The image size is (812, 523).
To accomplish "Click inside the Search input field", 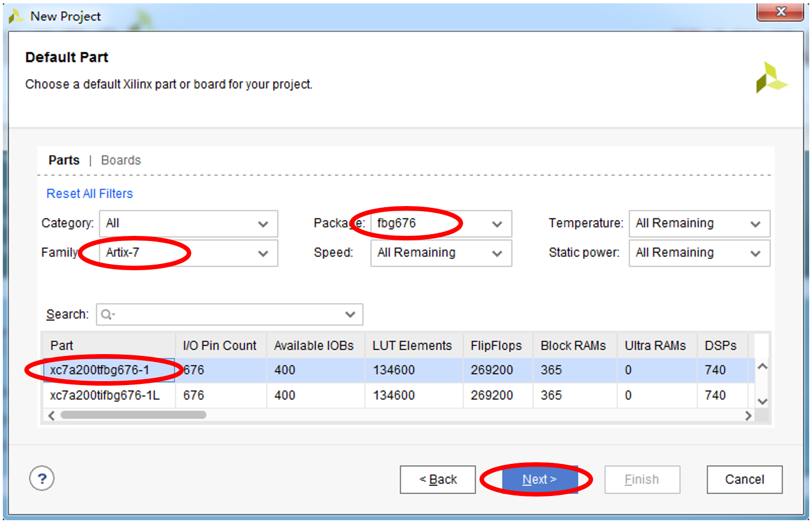I will point(225,315).
